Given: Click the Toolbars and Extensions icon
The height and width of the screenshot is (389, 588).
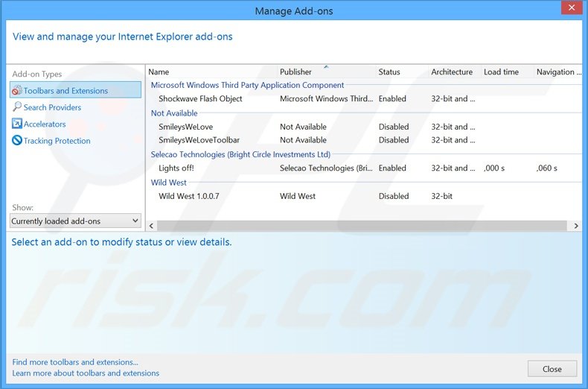Looking at the screenshot, I should point(17,90).
